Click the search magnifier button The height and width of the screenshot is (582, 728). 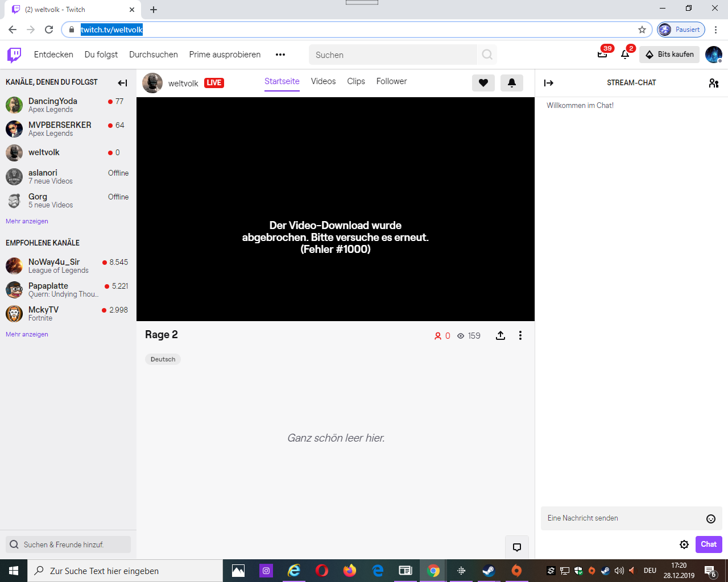pyautogui.click(x=487, y=55)
